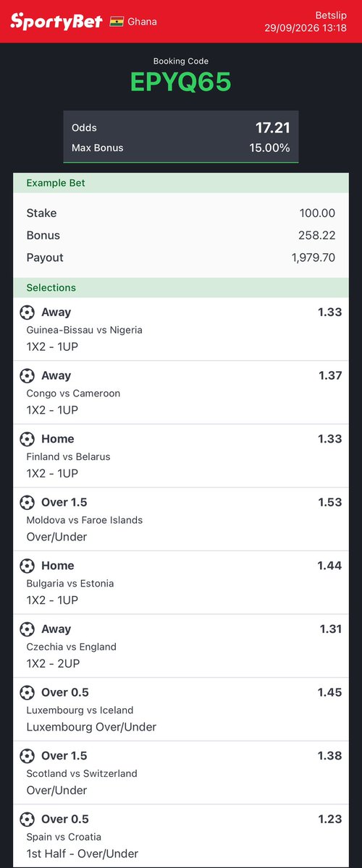Click the football icon for Scotland vs Switzerland

point(27,756)
